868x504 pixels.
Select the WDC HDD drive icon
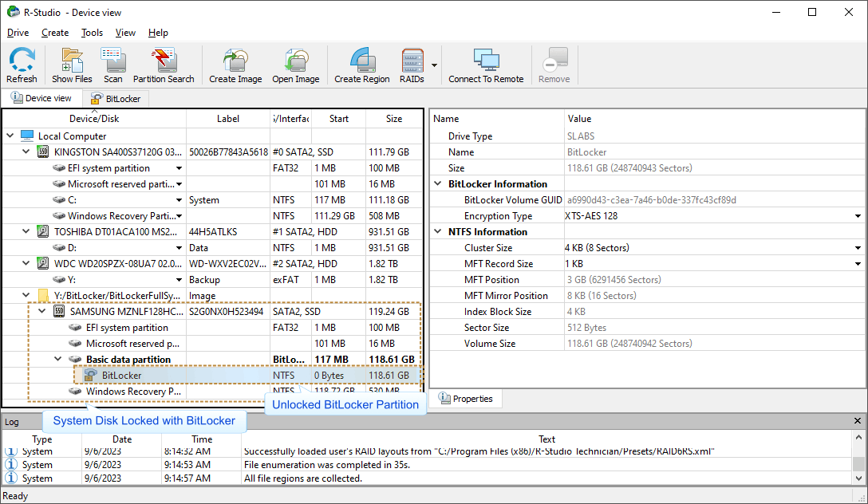click(42, 263)
